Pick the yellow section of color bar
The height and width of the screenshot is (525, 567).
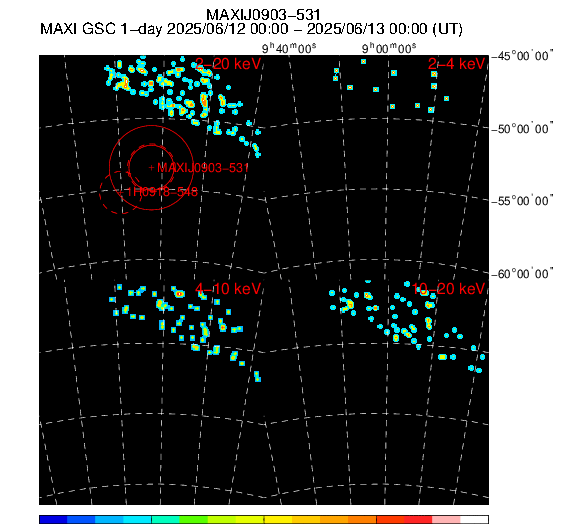[x=278, y=520]
